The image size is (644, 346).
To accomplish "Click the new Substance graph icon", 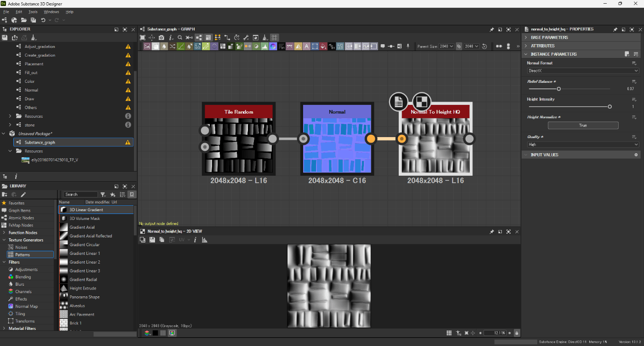I will [6, 20].
